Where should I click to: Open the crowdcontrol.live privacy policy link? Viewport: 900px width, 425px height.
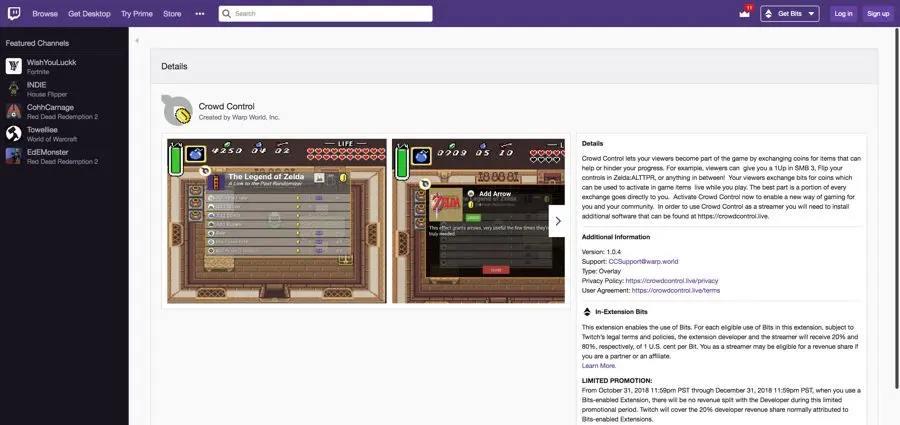pyautogui.click(x=675, y=281)
